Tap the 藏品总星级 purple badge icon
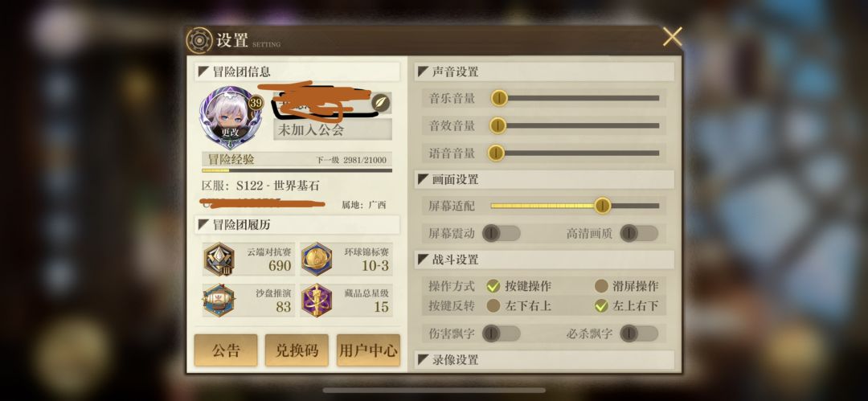 coord(317,301)
